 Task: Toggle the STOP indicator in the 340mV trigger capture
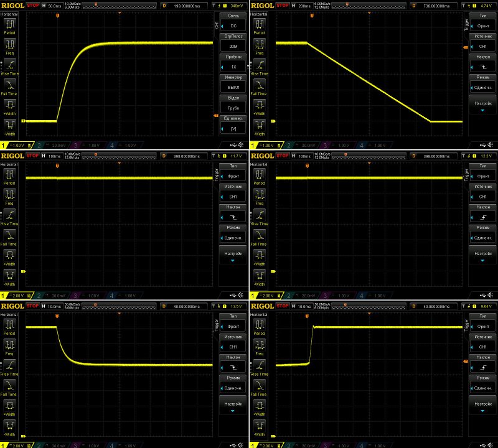tap(33, 6)
